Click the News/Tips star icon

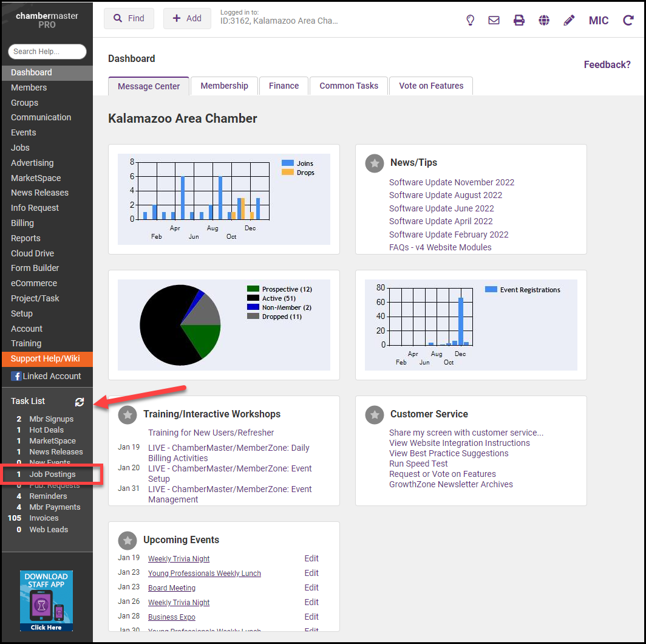point(375,163)
